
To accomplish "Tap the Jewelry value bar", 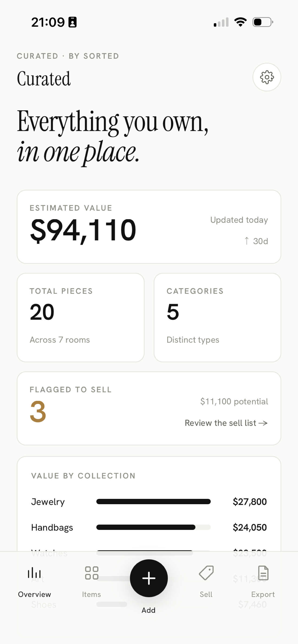I will [x=153, y=501].
